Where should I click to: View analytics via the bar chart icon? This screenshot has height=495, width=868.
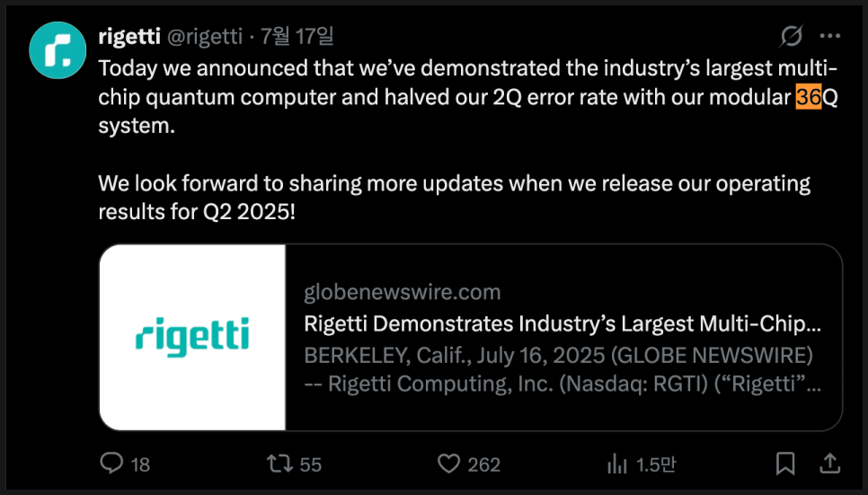click(617, 464)
